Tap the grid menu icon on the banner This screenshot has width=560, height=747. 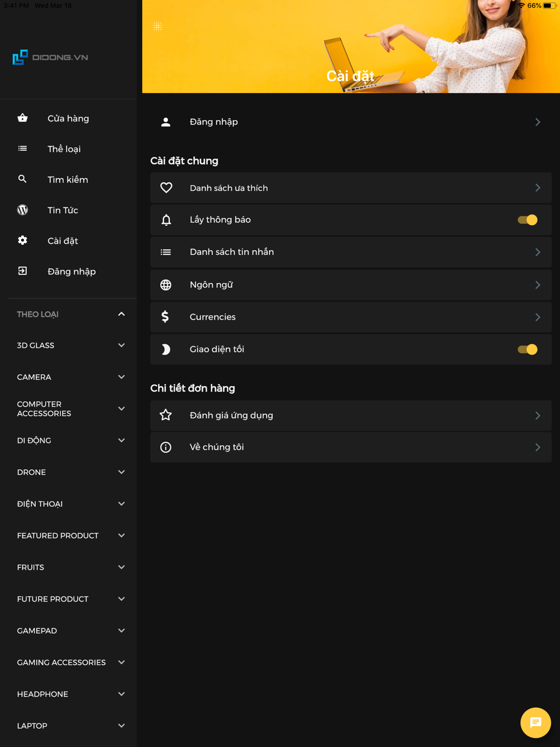point(158,26)
